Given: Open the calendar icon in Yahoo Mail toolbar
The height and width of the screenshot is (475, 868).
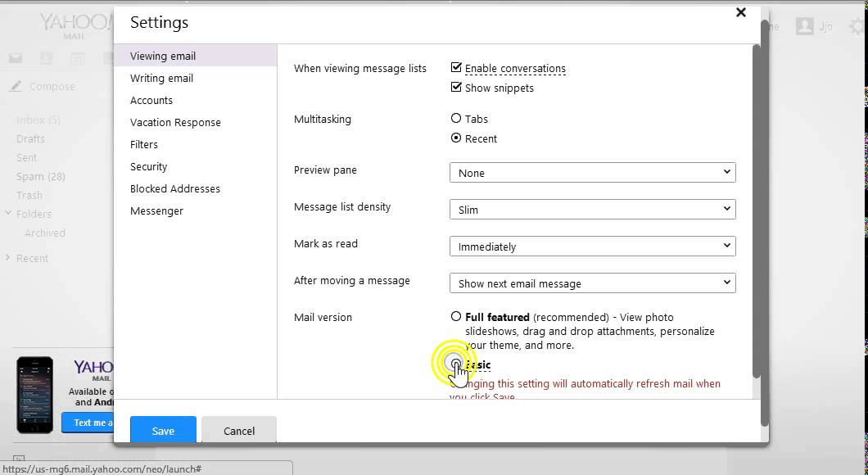Looking at the screenshot, I should (77, 58).
